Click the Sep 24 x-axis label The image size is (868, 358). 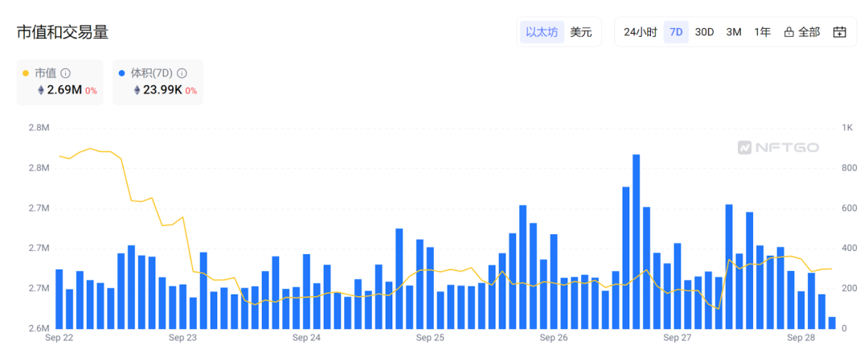[x=307, y=338]
